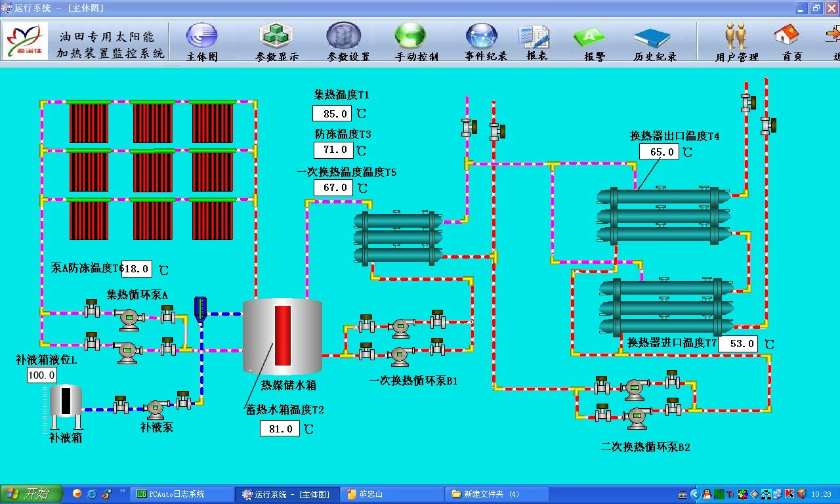Open the 参数设置 parameter settings icon
Screen dimensions: 840x504
pos(344,41)
